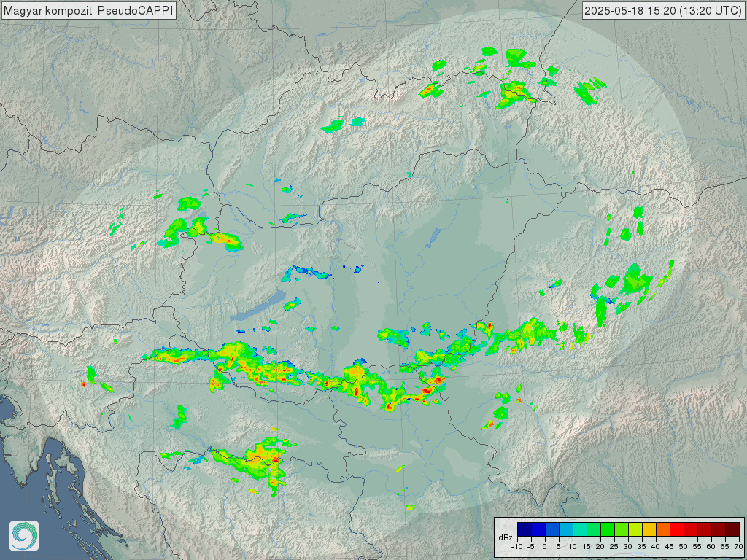The height and width of the screenshot is (560, 747).
Task: Select the yellow 35 to 40 legend swatch
Action: tap(649, 529)
